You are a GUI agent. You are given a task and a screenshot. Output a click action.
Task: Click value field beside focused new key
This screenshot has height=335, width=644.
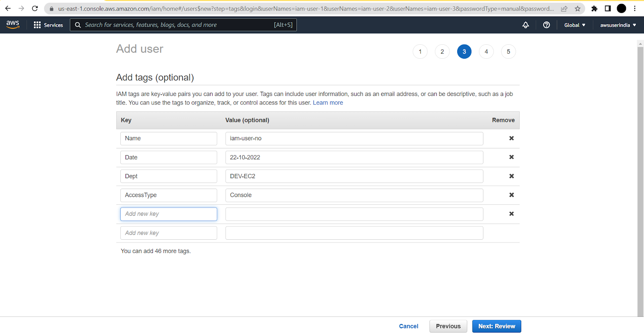(354, 214)
